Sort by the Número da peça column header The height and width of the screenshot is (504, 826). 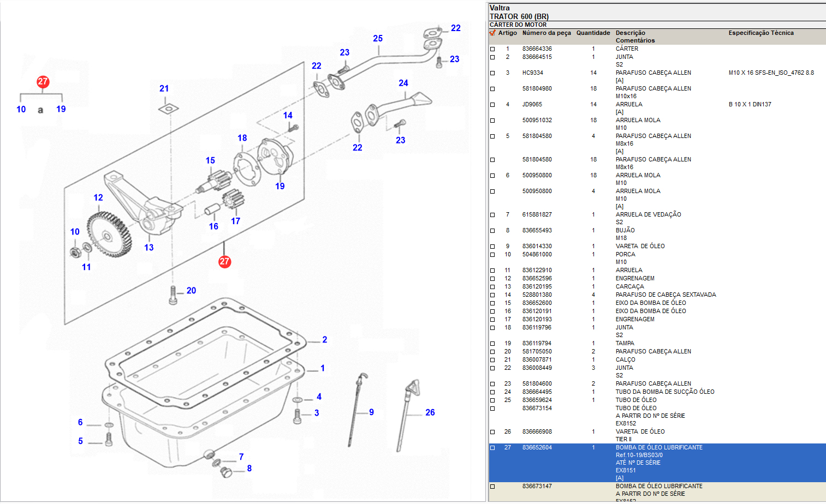546,33
